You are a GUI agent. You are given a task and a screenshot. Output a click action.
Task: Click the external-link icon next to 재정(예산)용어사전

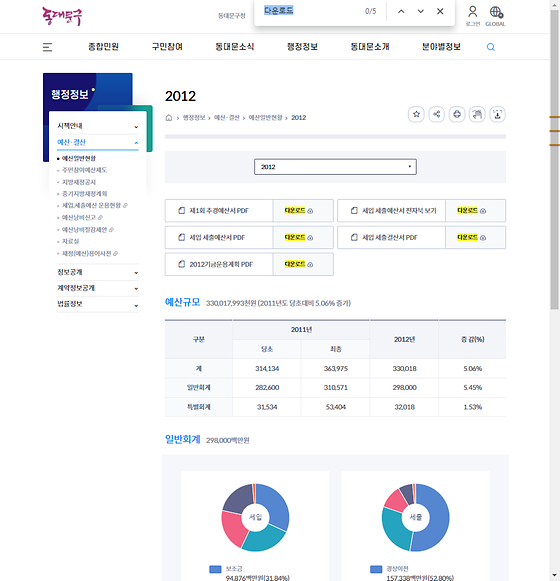(115, 254)
